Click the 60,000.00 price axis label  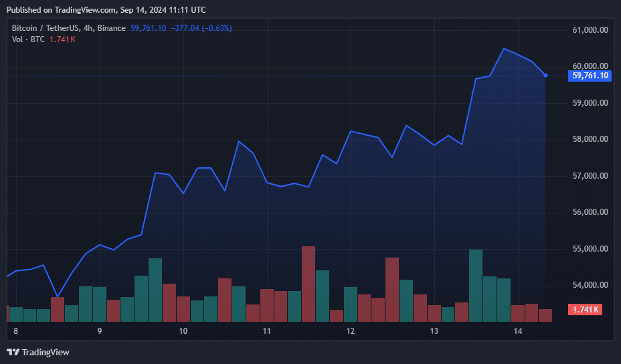[590, 66]
